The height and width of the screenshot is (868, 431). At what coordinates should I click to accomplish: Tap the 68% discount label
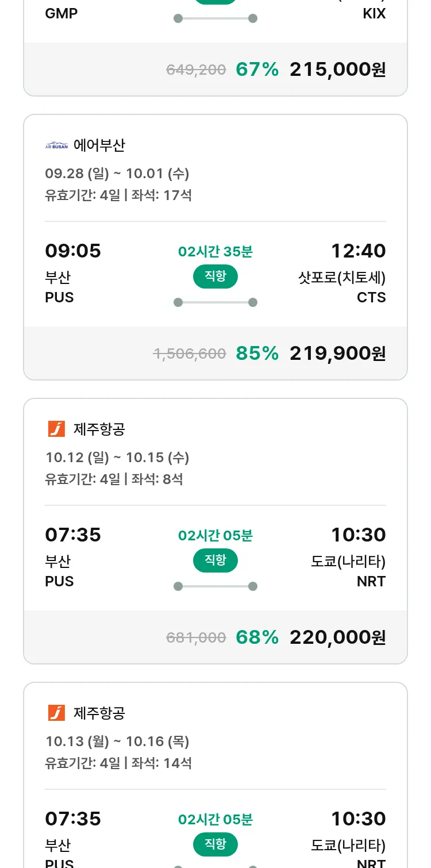tap(257, 637)
